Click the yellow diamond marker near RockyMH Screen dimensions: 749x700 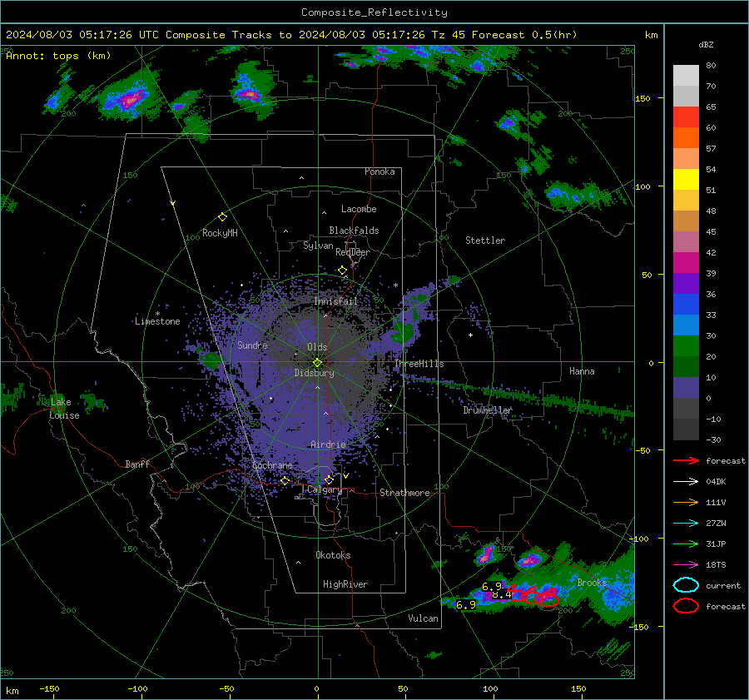(x=222, y=217)
